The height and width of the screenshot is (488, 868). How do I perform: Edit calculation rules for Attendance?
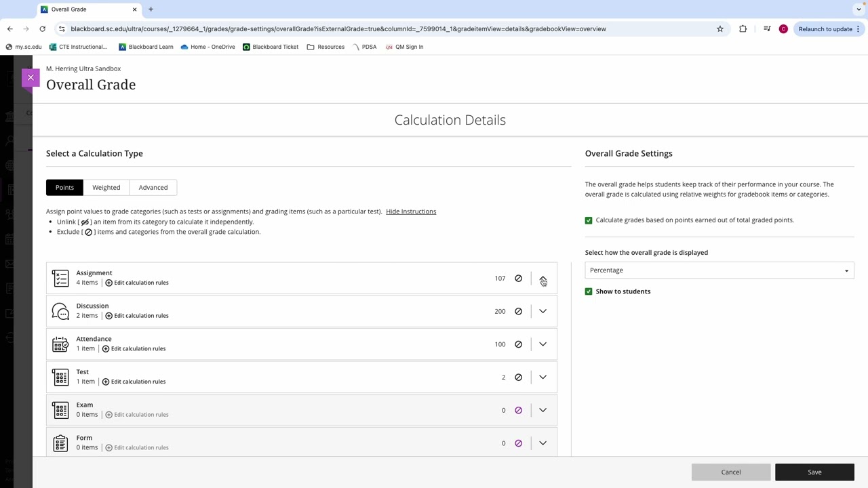(x=134, y=348)
